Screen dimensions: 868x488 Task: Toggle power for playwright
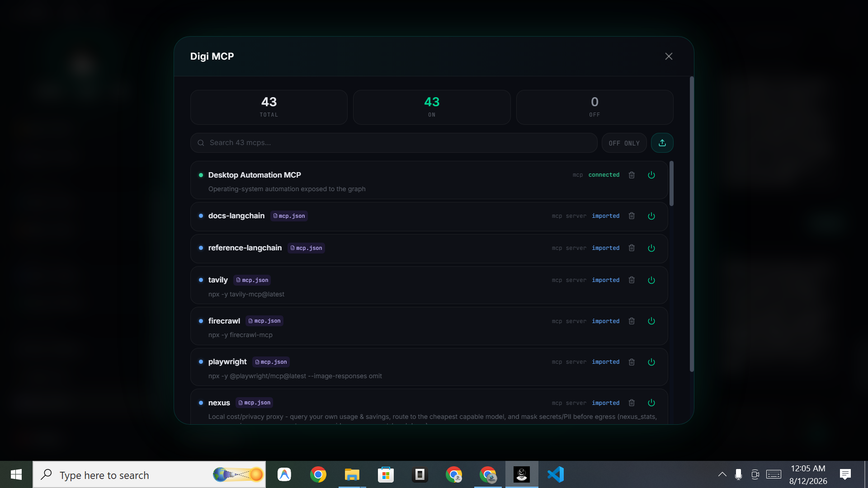coord(651,362)
